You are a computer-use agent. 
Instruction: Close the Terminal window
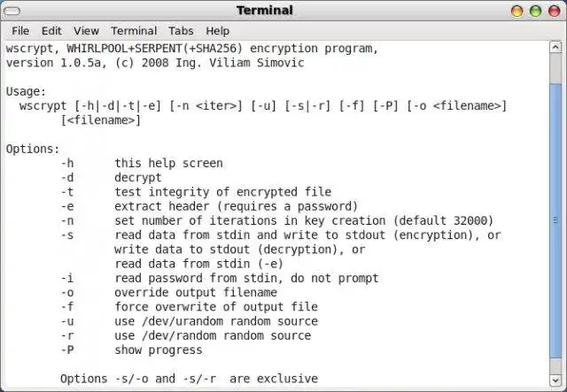click(552, 11)
